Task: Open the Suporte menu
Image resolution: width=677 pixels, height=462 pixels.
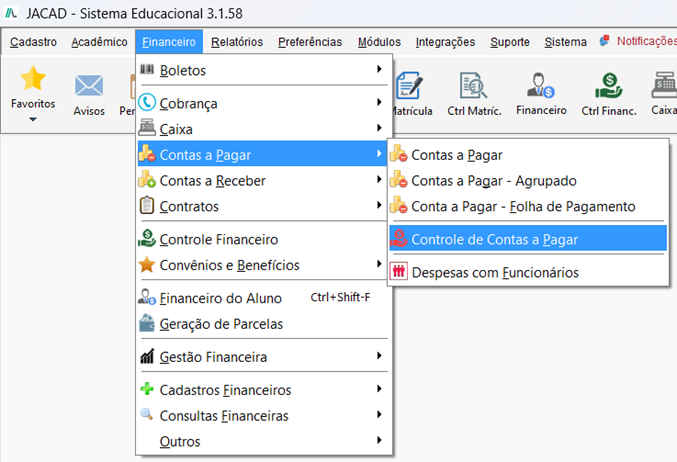Action: point(510,42)
